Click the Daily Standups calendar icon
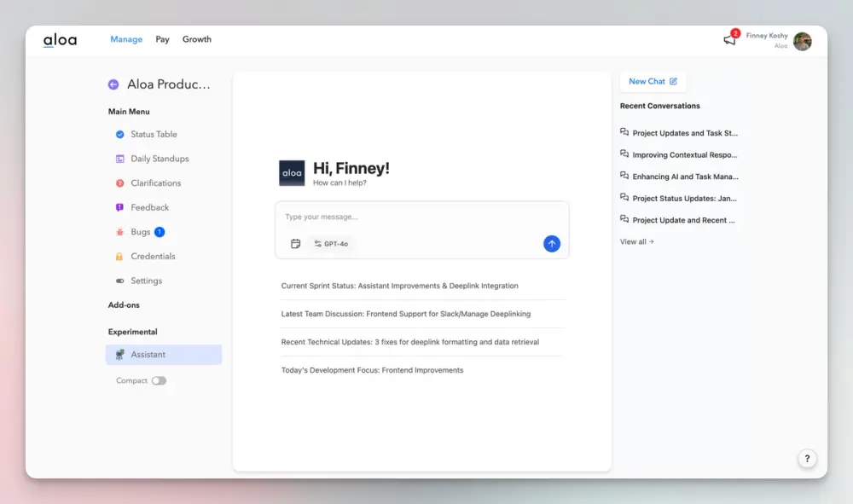853x504 pixels. pyautogui.click(x=119, y=159)
